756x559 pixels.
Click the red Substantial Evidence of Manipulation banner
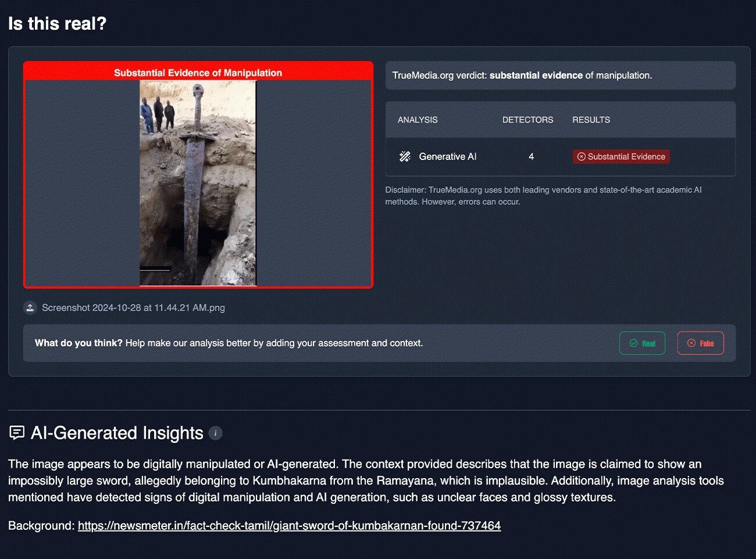[198, 73]
